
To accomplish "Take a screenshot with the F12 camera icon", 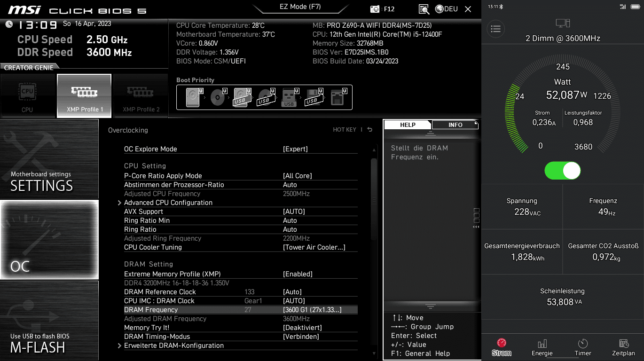I will (375, 9).
